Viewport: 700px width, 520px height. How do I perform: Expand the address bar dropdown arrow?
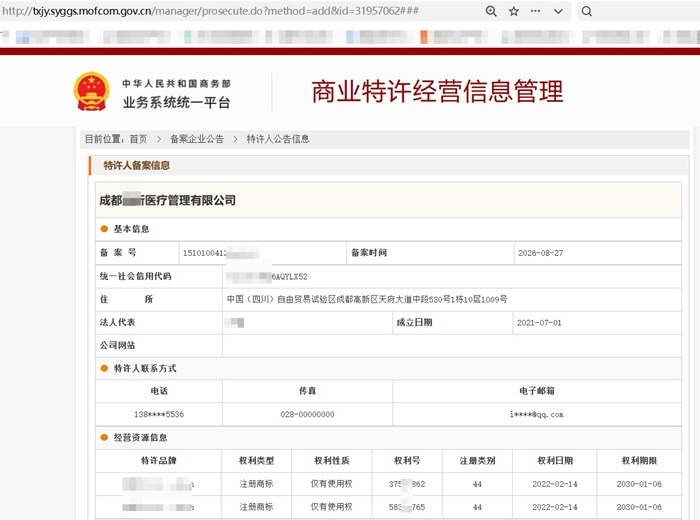click(x=558, y=12)
